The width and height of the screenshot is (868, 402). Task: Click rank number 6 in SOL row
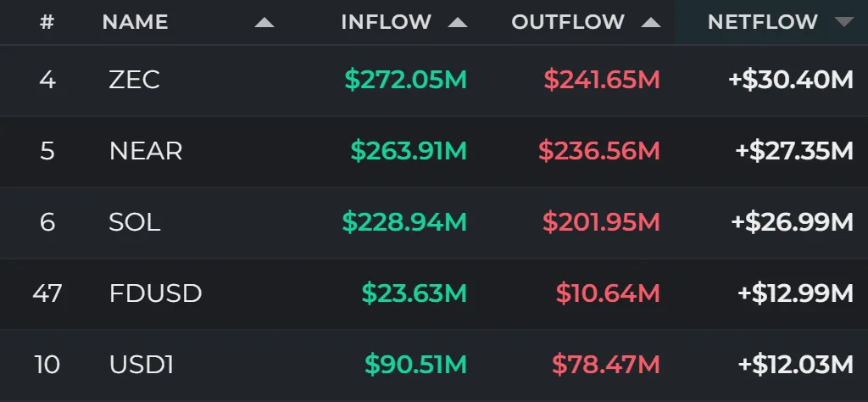coord(47,222)
